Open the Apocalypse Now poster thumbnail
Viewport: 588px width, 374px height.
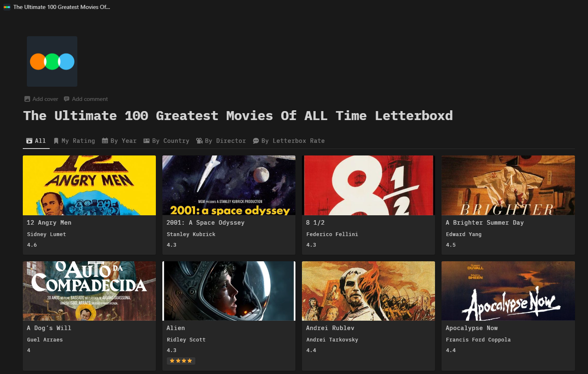point(508,291)
